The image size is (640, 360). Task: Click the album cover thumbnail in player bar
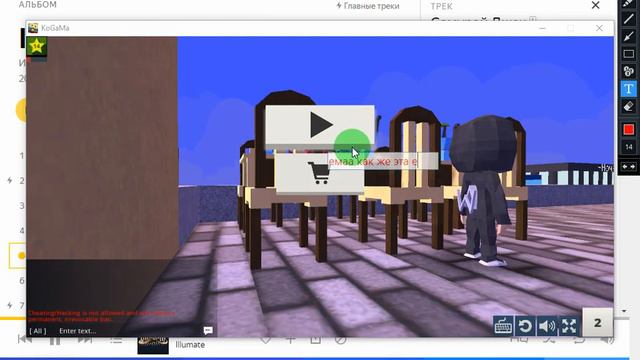[x=153, y=345]
